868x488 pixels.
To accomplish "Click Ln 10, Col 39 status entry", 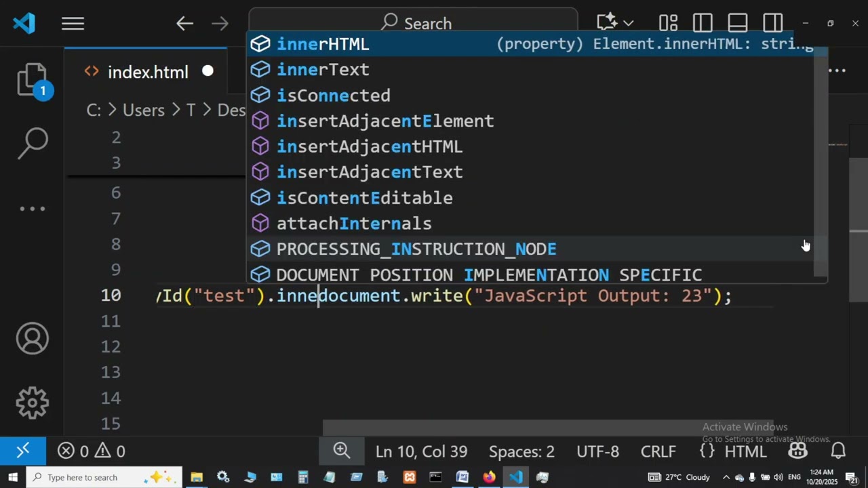I will pyautogui.click(x=421, y=451).
